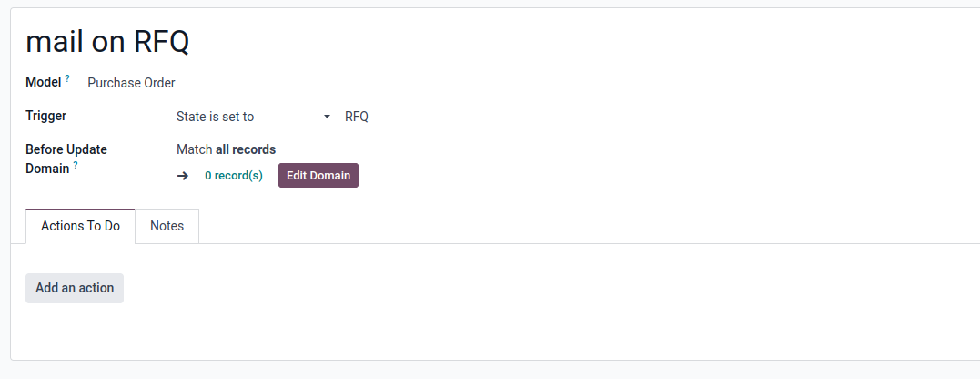980x379 pixels.
Task: Click the Trigger field label
Action: [45, 116]
